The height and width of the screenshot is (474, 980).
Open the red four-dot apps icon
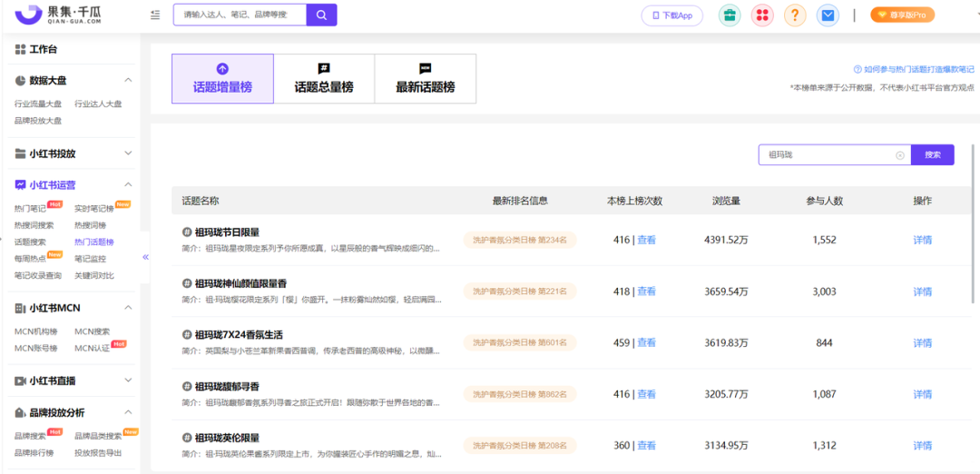pos(762,15)
